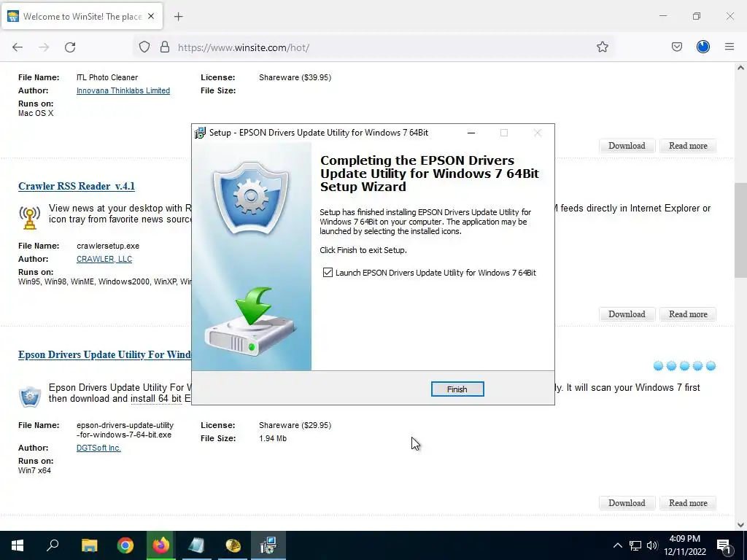Click the browser forward arrow

[x=44, y=47]
